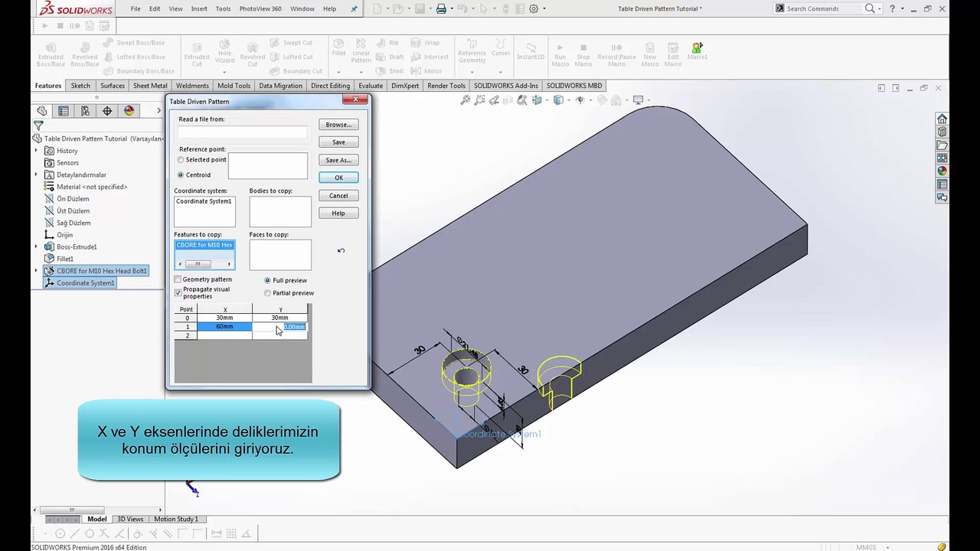The width and height of the screenshot is (980, 551).
Task: Open the File menu
Action: [136, 8]
